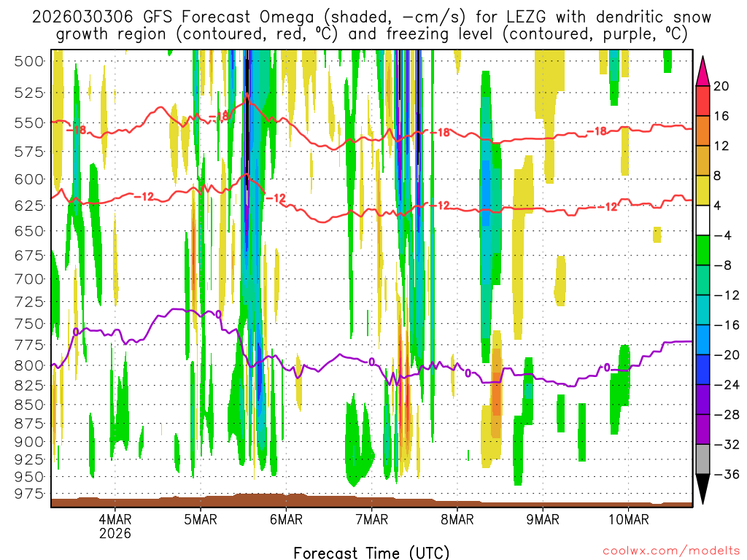Click the second title line about growth region
This screenshot has width=747, height=560.
[371, 34]
